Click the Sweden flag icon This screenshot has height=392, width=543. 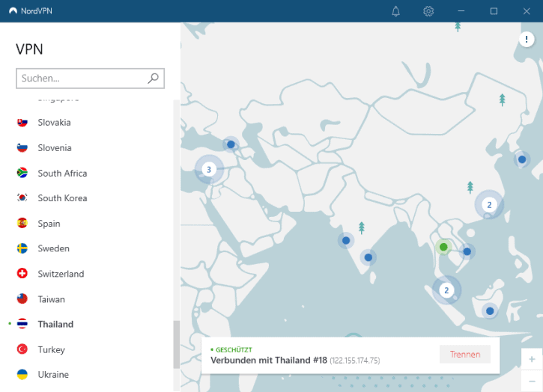coord(22,248)
